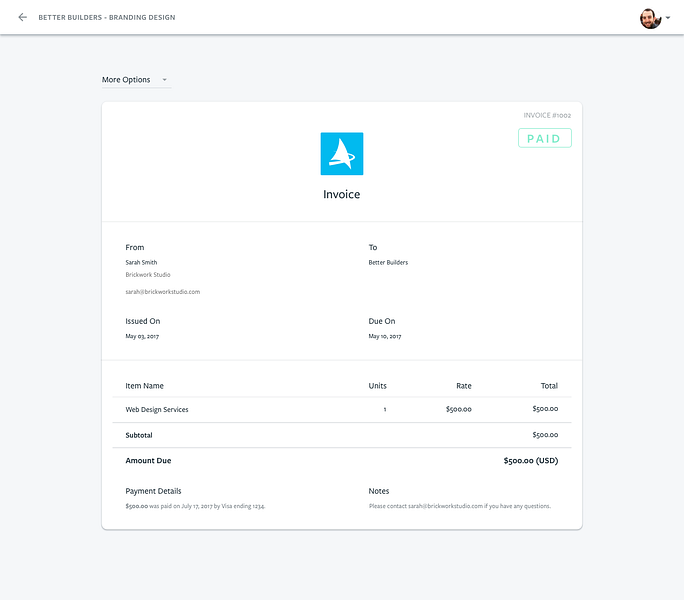Click the INVOICE #1002 label

[x=547, y=115]
